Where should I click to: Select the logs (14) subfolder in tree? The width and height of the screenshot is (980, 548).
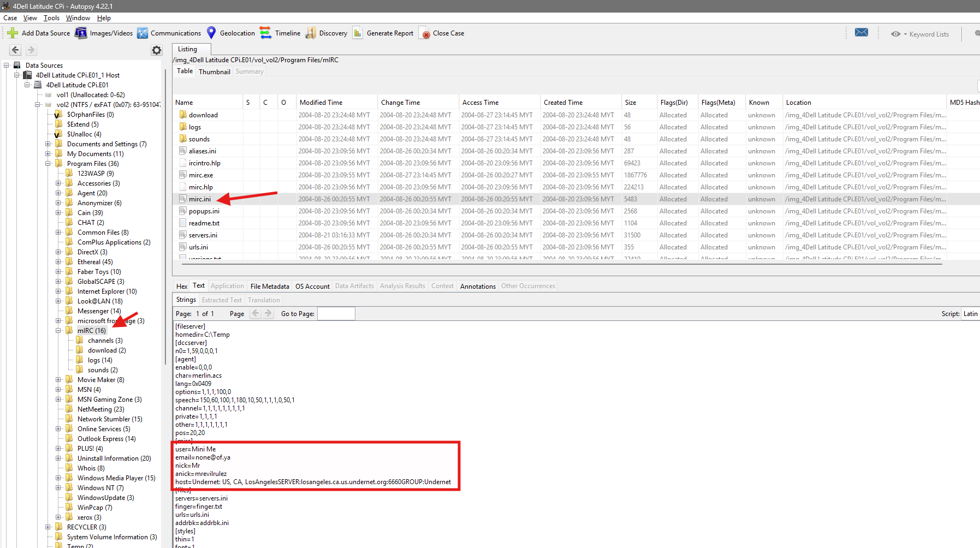click(x=100, y=360)
